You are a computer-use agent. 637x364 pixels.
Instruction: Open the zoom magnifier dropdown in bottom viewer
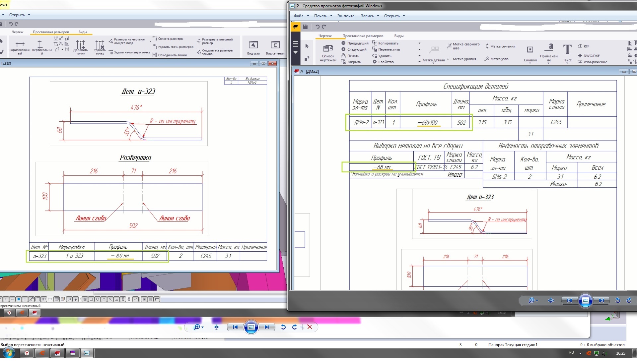(199, 327)
